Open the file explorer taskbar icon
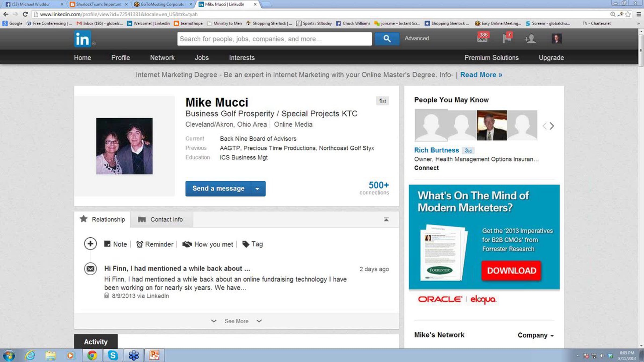Screen dimensions: 644x362 [x=50, y=356]
